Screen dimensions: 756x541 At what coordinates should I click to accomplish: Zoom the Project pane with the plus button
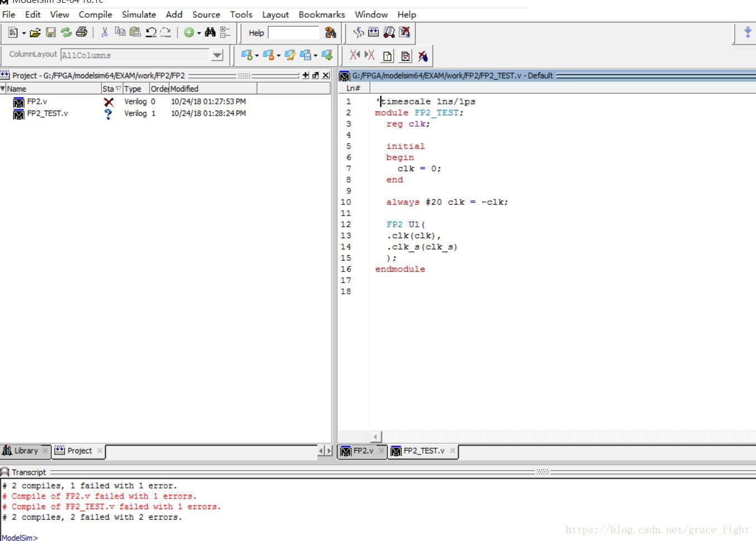pos(305,75)
